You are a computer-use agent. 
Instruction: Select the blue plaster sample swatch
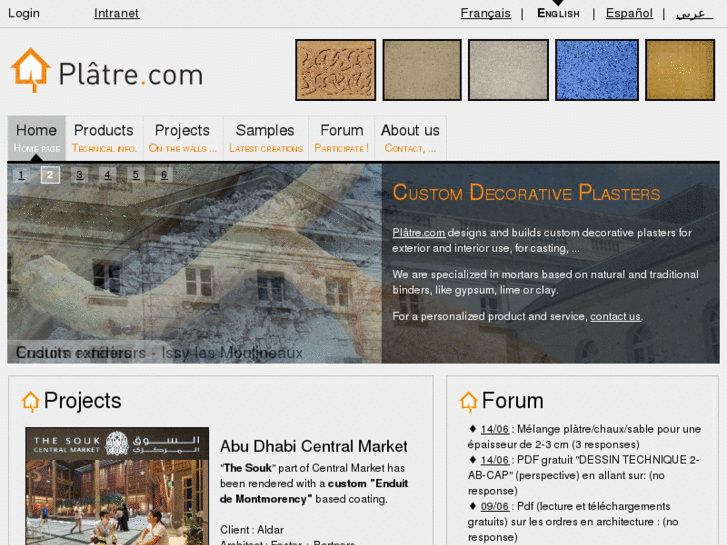[597, 70]
